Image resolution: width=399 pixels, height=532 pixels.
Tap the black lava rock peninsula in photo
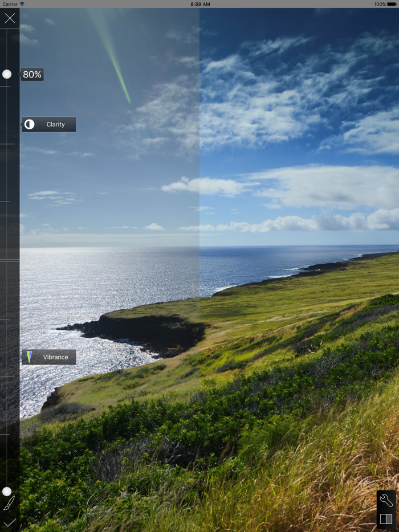tap(142, 332)
